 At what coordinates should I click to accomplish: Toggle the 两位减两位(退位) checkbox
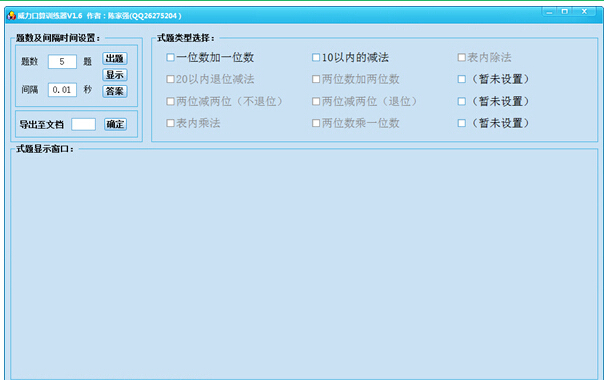(316, 101)
